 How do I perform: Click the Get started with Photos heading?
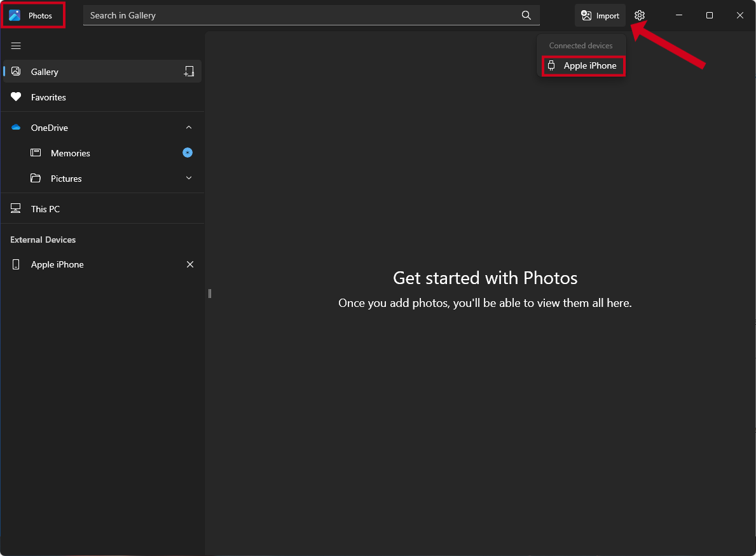pos(485,278)
